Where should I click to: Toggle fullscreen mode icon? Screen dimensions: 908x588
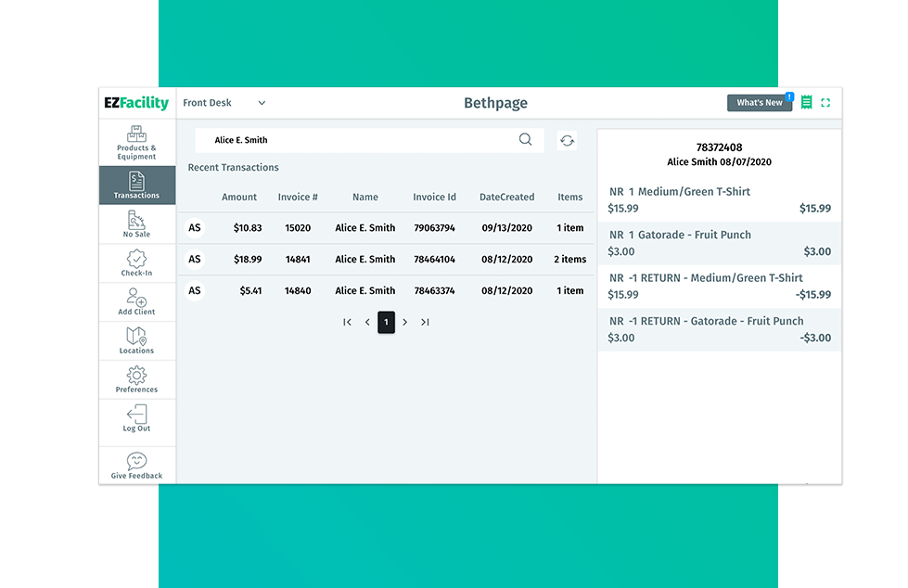click(825, 103)
